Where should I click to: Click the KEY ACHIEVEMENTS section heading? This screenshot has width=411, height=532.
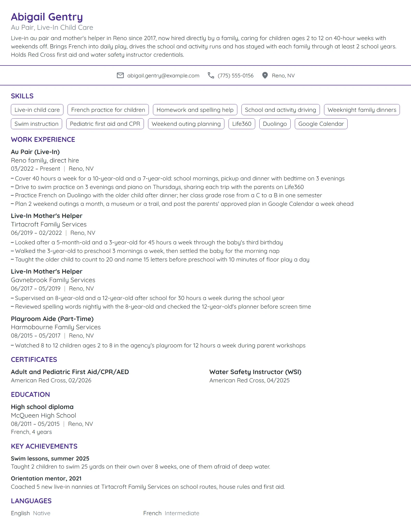click(44, 446)
